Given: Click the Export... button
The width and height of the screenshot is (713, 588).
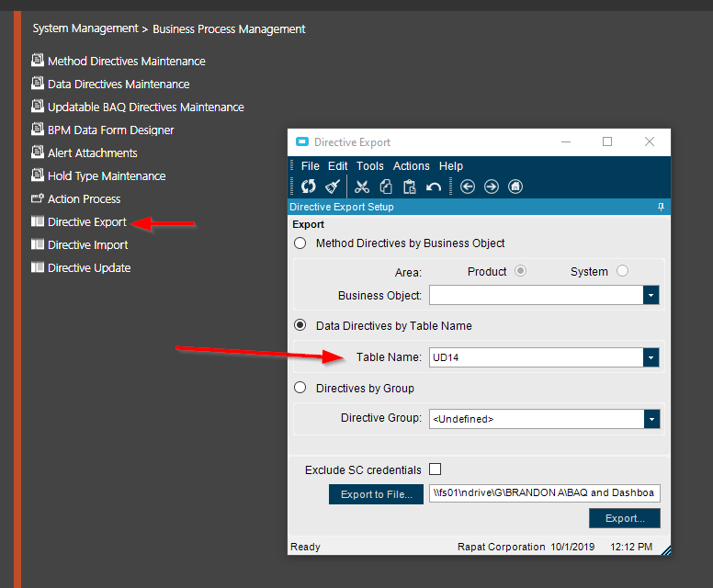Looking at the screenshot, I should [624, 518].
